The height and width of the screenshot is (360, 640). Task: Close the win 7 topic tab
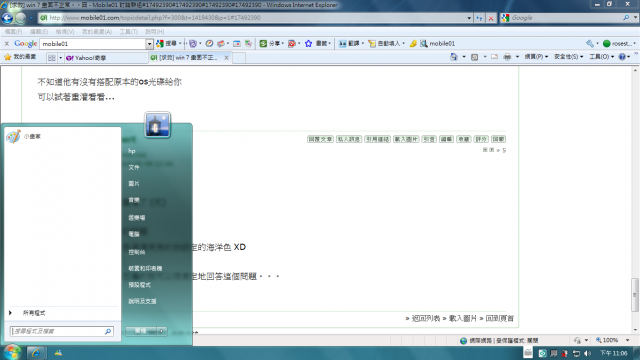click(226, 58)
